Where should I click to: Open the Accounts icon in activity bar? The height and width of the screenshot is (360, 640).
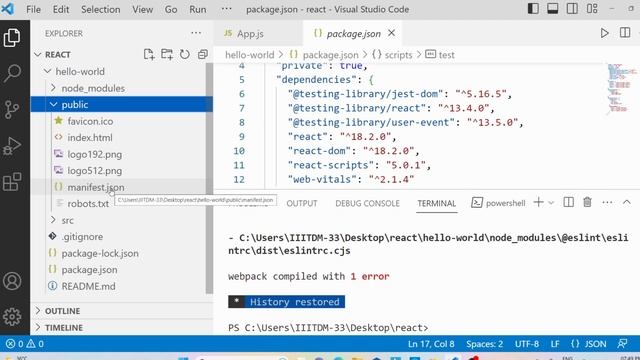pyautogui.click(x=12, y=281)
